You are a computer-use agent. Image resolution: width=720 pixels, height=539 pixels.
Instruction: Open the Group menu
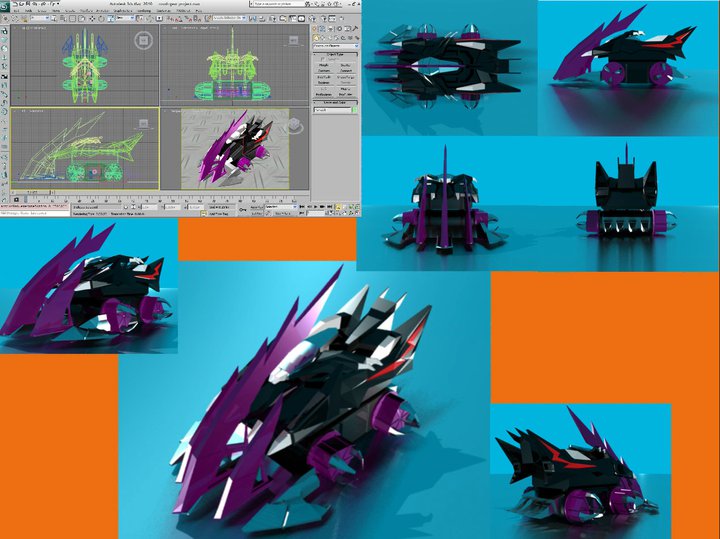coord(41,11)
